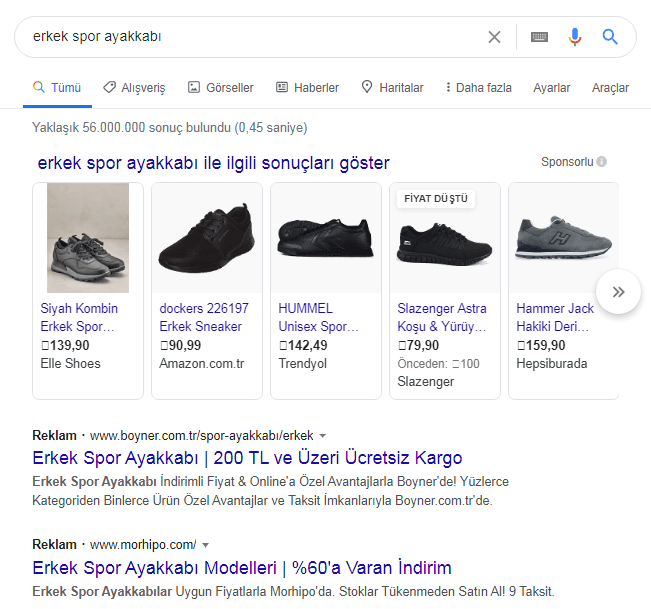
Task: Open Boyner ad 'Erkek Spor Ayakkabı | 200 TL' link
Action: pyautogui.click(x=247, y=458)
